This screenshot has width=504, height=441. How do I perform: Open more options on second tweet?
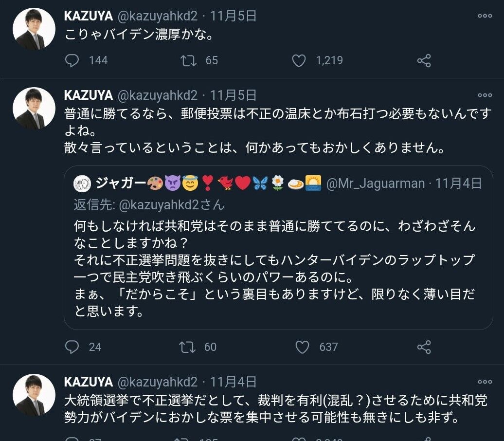[485, 95]
